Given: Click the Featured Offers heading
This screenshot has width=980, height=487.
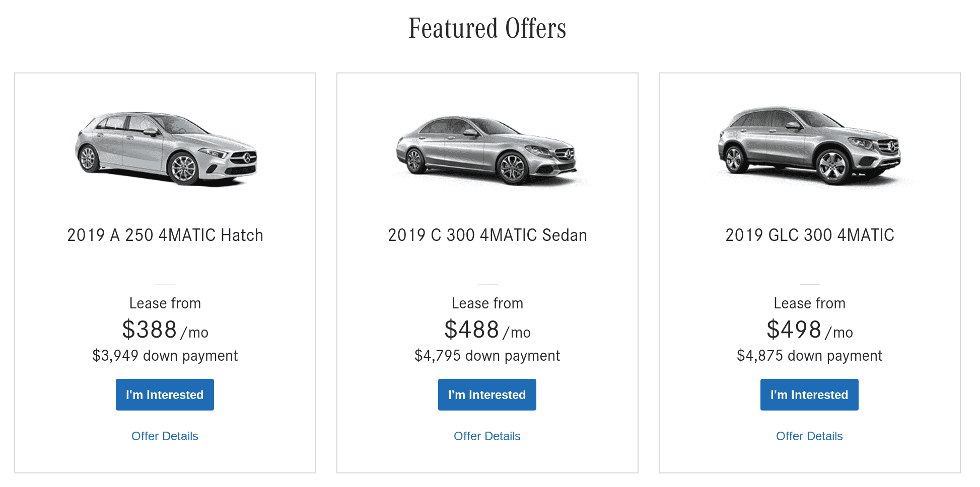Looking at the screenshot, I should pyautogui.click(x=487, y=29).
